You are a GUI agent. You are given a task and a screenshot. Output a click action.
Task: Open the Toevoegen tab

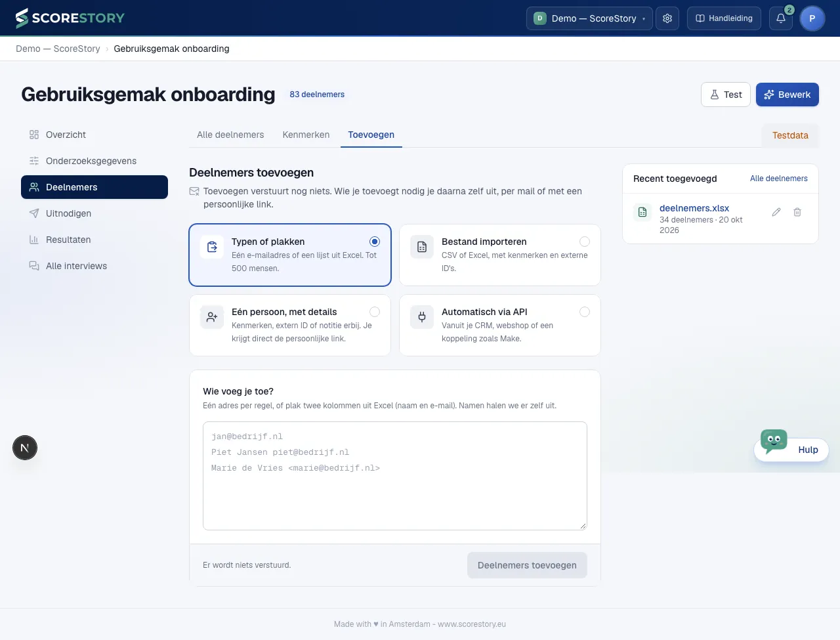point(371,135)
